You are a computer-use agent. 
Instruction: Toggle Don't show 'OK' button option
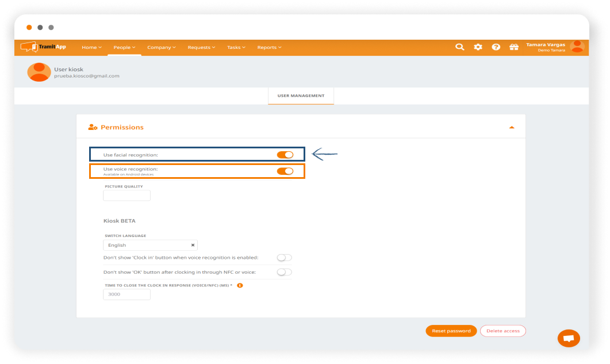(285, 272)
